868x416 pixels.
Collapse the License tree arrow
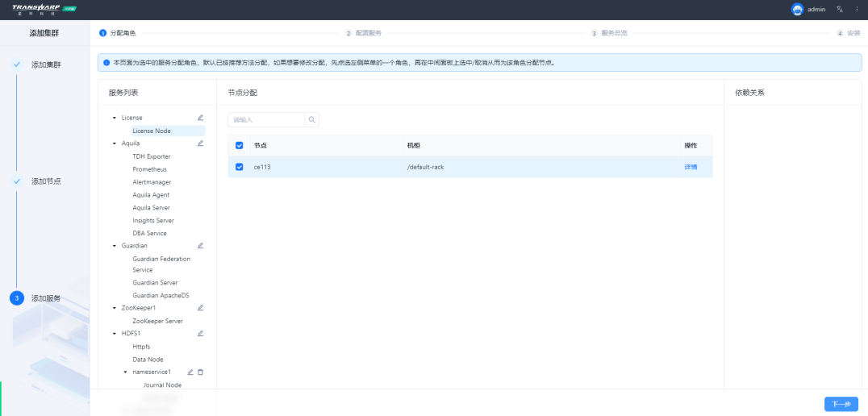[115, 118]
